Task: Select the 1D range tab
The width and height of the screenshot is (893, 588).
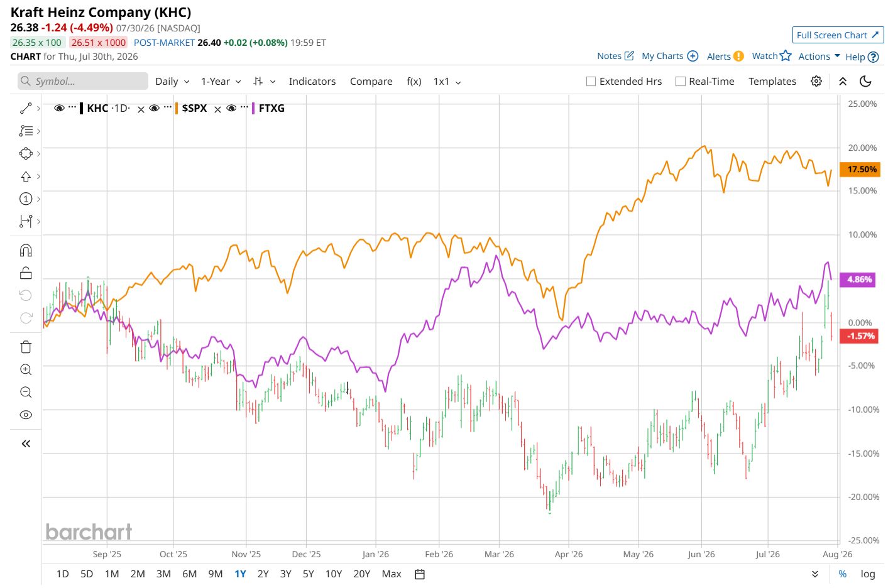Action: 63,574
